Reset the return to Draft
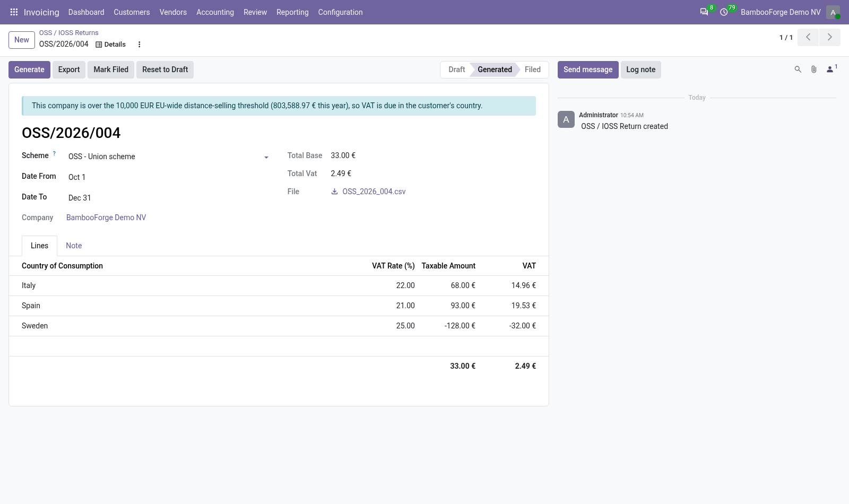This screenshot has width=849, height=504. click(x=165, y=69)
